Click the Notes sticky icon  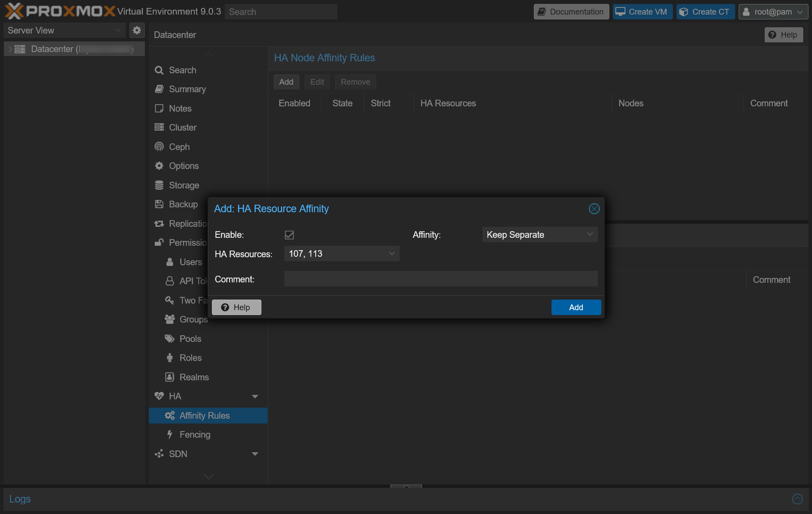pos(159,109)
